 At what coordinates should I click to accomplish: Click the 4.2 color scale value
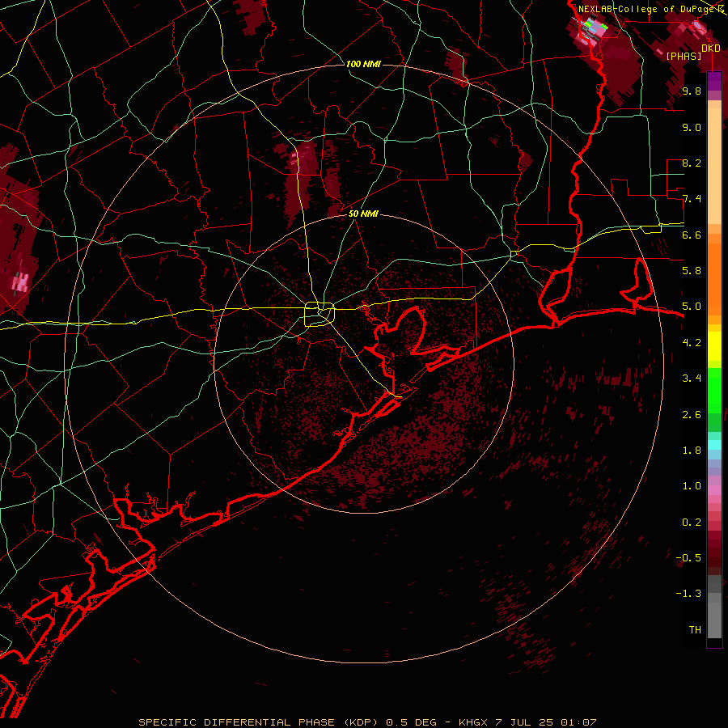click(x=692, y=343)
